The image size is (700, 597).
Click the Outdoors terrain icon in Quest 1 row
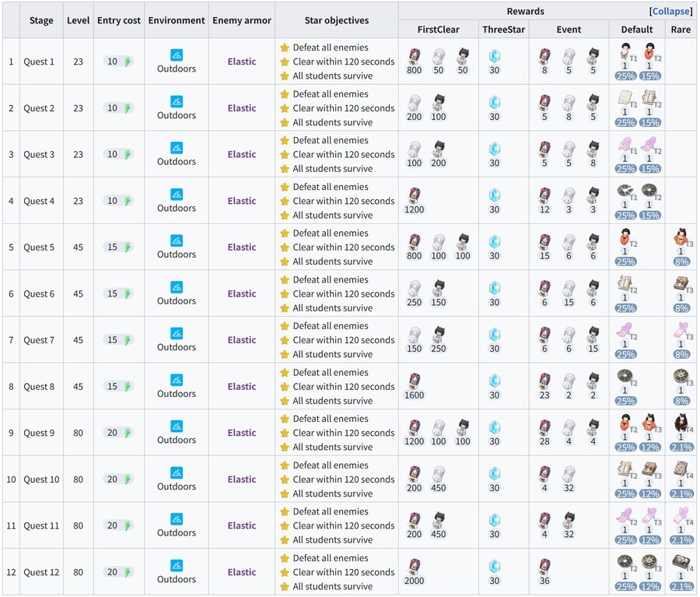tap(177, 55)
